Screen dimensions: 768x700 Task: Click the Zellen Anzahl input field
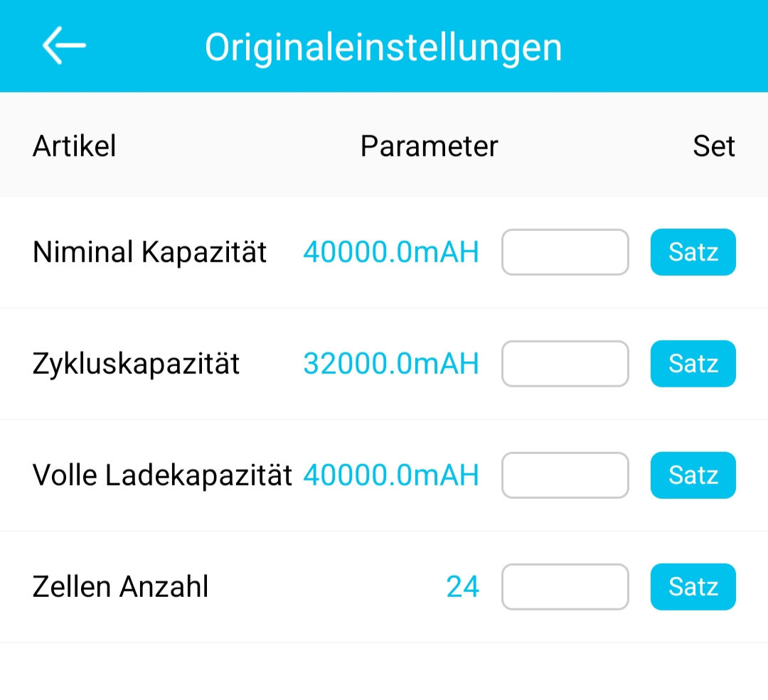coord(565,587)
